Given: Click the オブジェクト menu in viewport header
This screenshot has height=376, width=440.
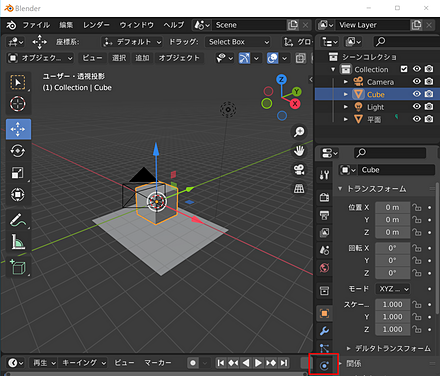Looking at the screenshot, I should pos(179,58).
